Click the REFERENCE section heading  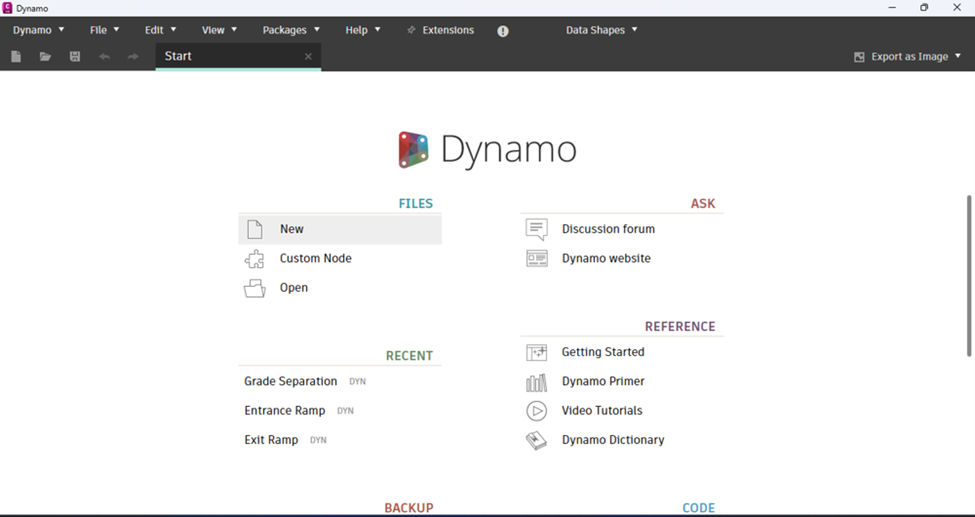pos(680,327)
